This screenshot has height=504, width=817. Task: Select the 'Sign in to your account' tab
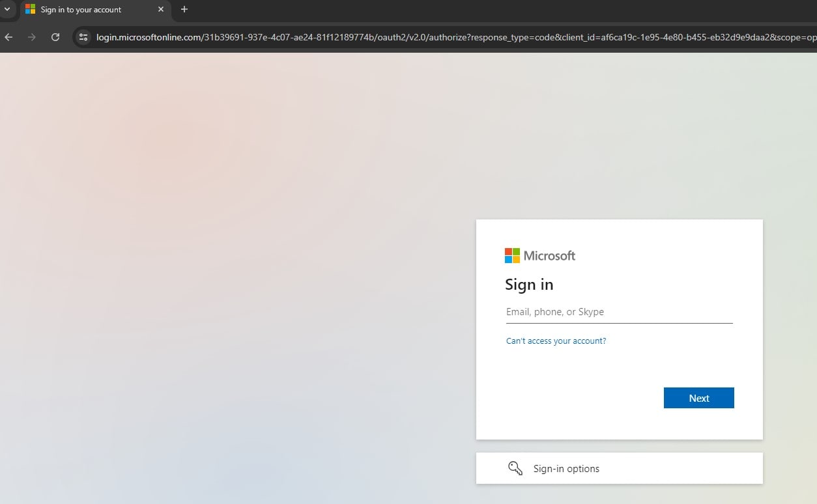[95, 10]
